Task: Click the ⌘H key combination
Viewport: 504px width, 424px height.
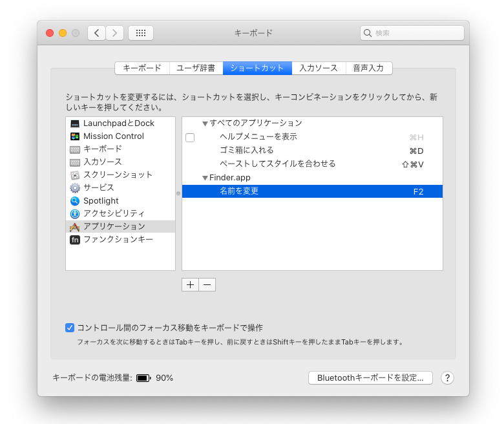Action: pos(416,138)
